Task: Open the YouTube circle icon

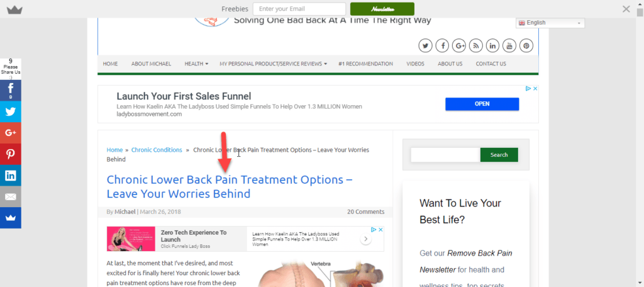Action: [509, 46]
